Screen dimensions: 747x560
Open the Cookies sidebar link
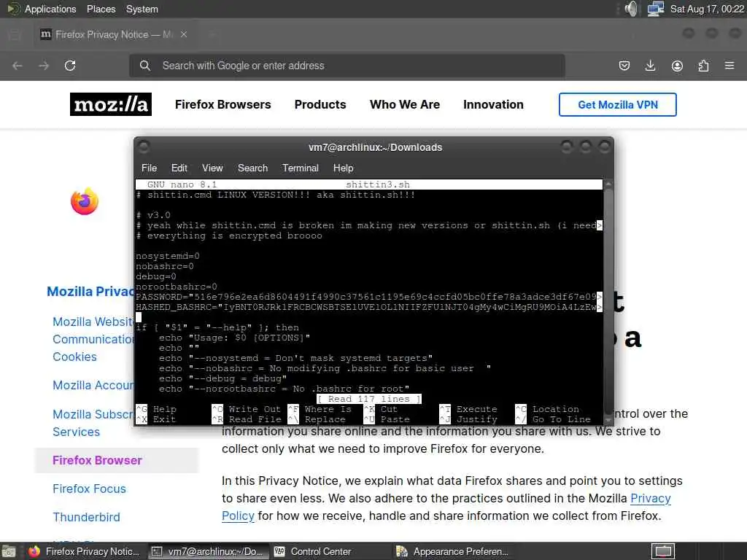click(75, 357)
